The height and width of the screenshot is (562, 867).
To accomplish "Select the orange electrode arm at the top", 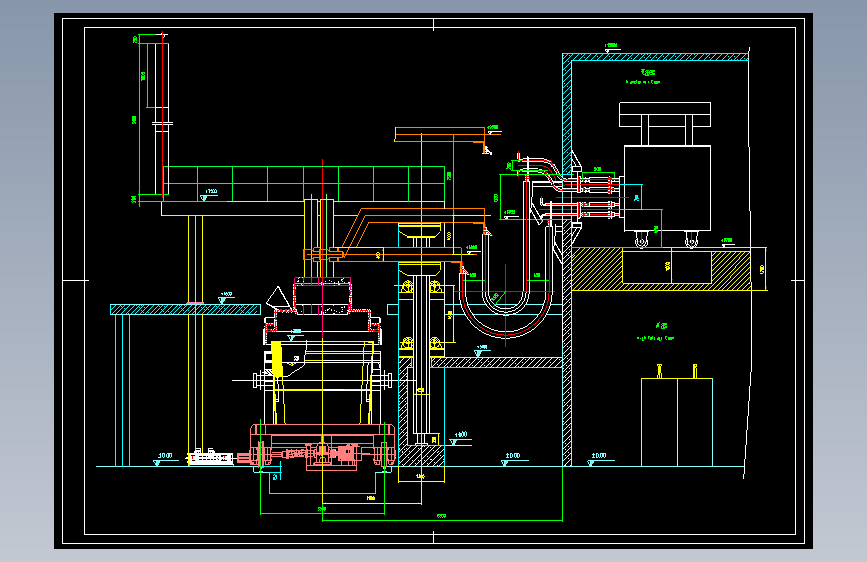I will 440,134.
